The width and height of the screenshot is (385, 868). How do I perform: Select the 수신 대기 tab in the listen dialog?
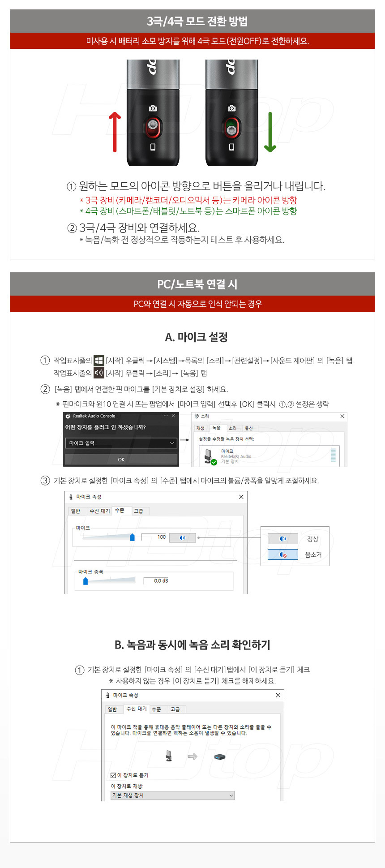[137, 709]
